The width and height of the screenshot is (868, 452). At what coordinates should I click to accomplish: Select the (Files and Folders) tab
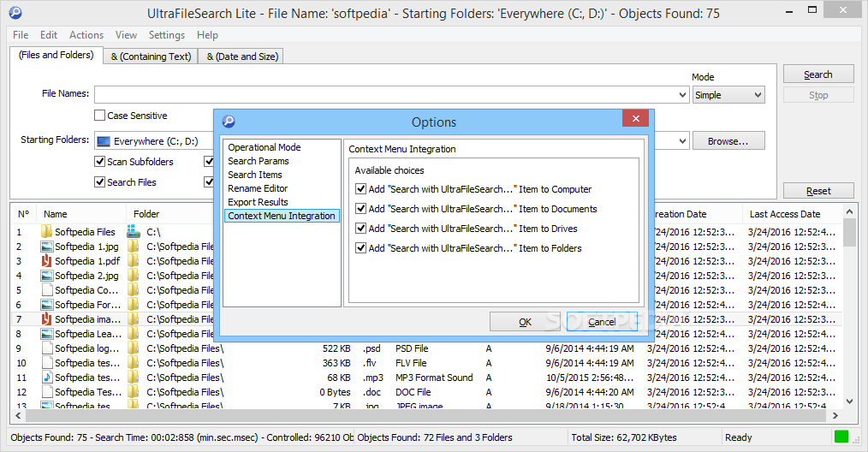tap(56, 55)
